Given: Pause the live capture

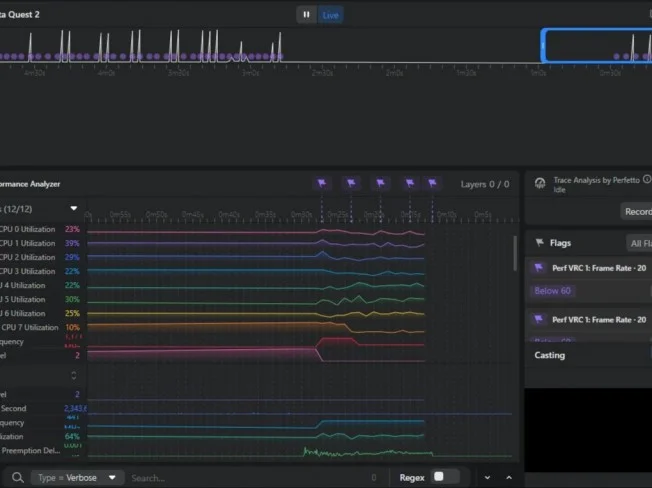Looking at the screenshot, I should [306, 15].
